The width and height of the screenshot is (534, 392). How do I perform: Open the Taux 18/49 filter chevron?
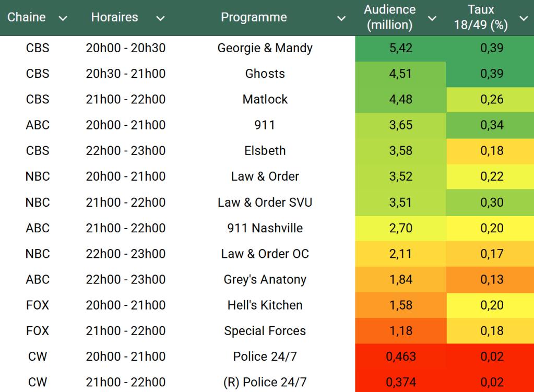[524, 19]
